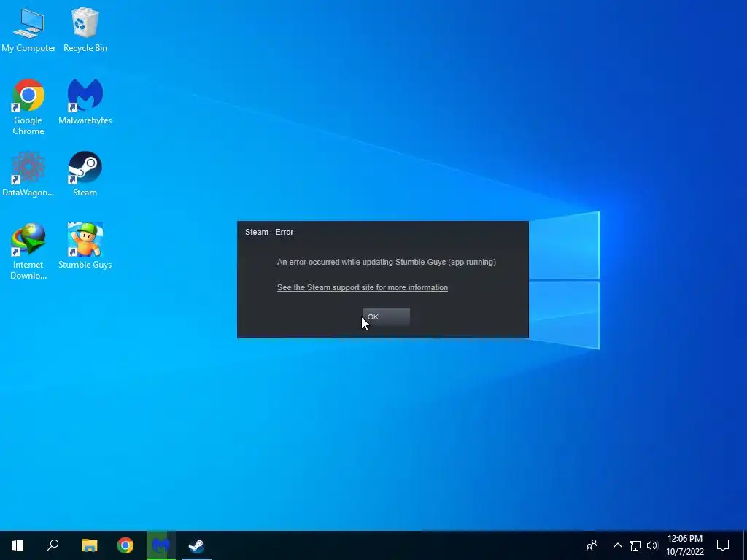Screen dimensions: 747x560
Task: Open the Windows Start menu
Action: [18, 545]
